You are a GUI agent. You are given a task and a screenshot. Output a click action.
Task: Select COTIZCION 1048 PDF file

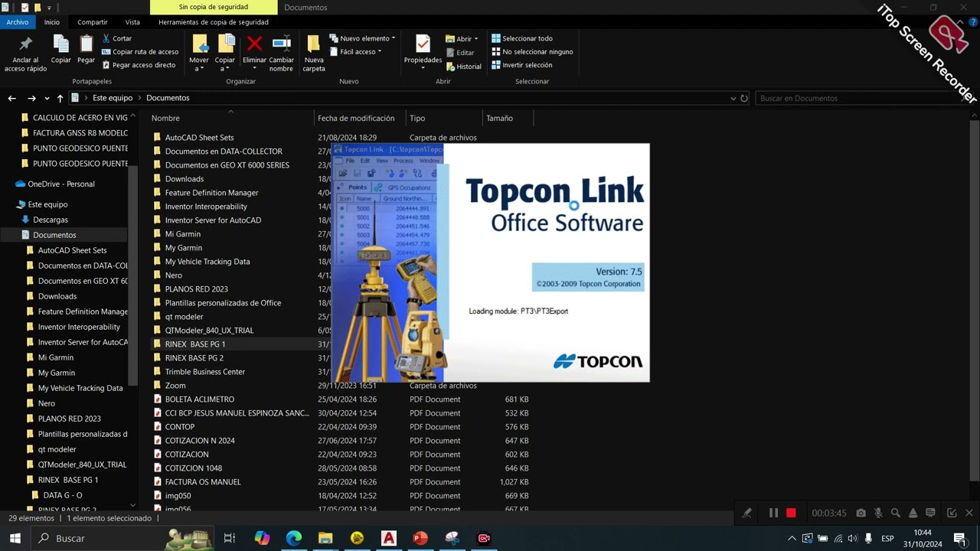pyautogui.click(x=194, y=468)
